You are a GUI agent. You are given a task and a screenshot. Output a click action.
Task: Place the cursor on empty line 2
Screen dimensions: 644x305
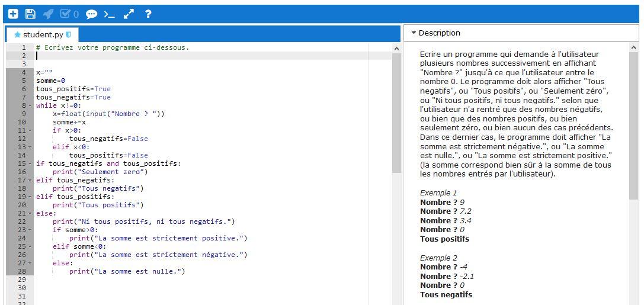178,56
